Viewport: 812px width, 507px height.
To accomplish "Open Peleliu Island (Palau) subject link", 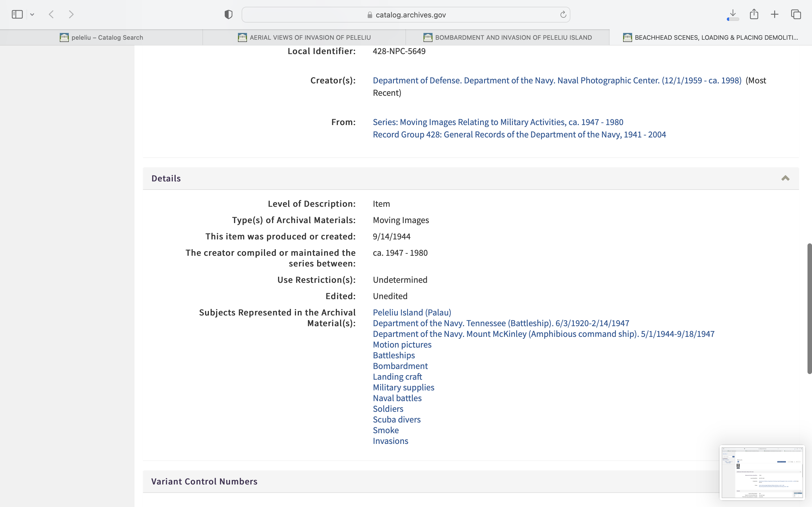I will (x=412, y=313).
